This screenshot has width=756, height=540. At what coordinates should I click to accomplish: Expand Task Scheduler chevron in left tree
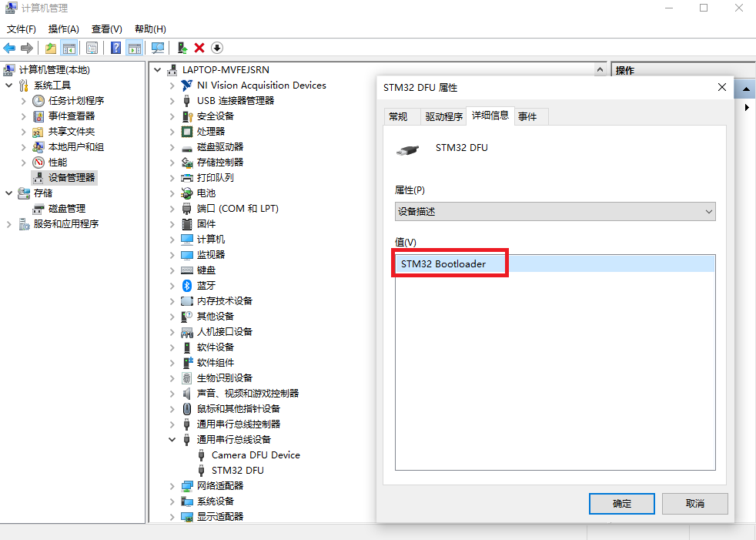(x=23, y=101)
